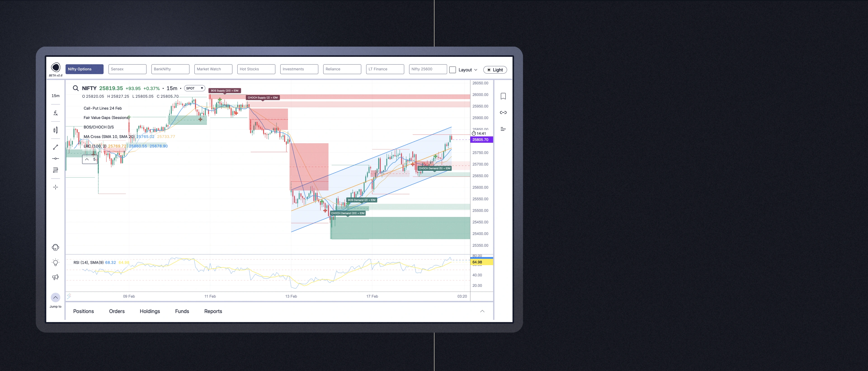Screen dimensions: 868x371
Task: Collapse the indicator legend chevron
Action: 87,159
